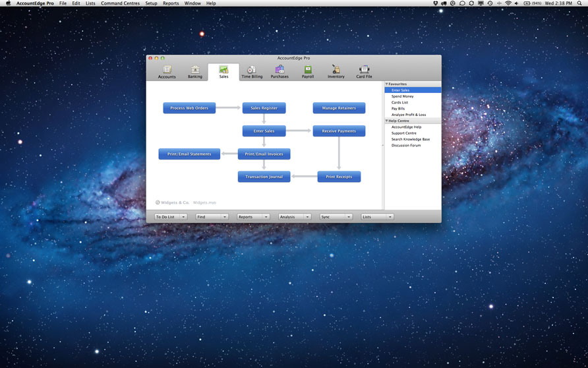Open the Setup menu
588x368 pixels.
pyautogui.click(x=151, y=3)
